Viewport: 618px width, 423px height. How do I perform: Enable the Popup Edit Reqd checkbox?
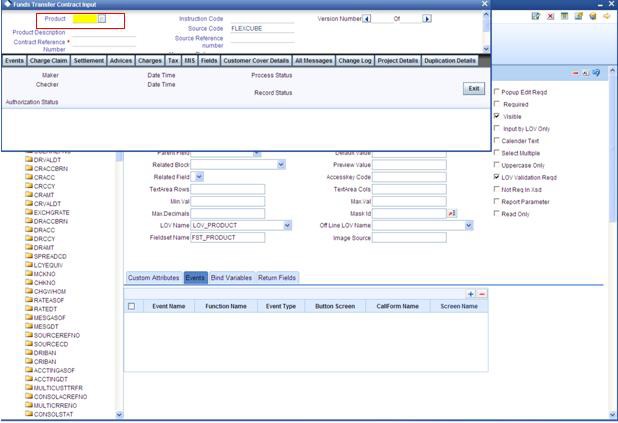[497, 91]
